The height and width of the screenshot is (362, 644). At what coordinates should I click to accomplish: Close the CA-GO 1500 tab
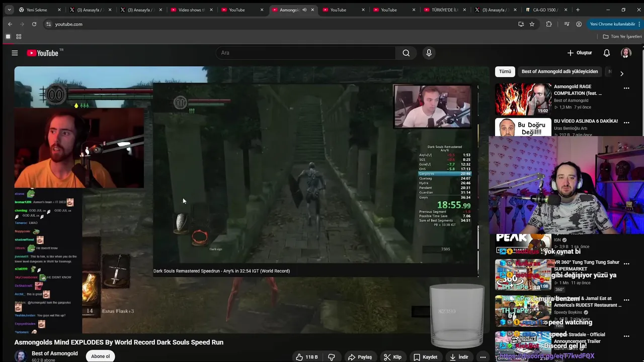coord(566,10)
